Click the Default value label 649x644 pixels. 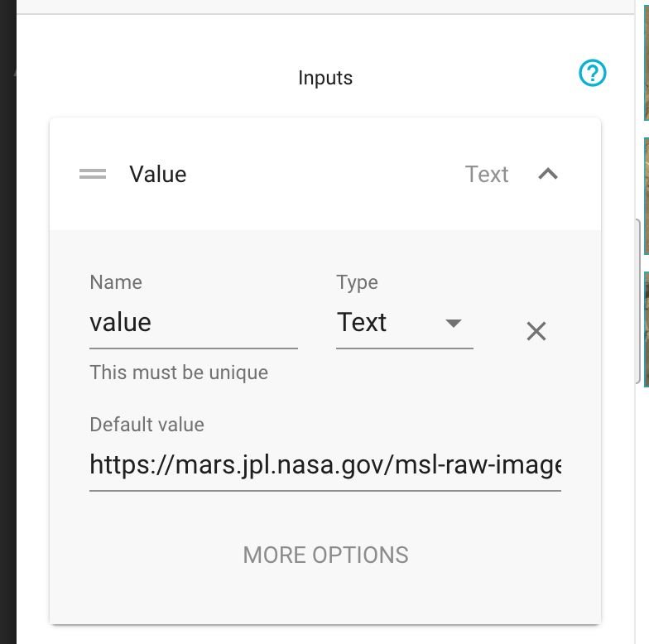point(147,425)
